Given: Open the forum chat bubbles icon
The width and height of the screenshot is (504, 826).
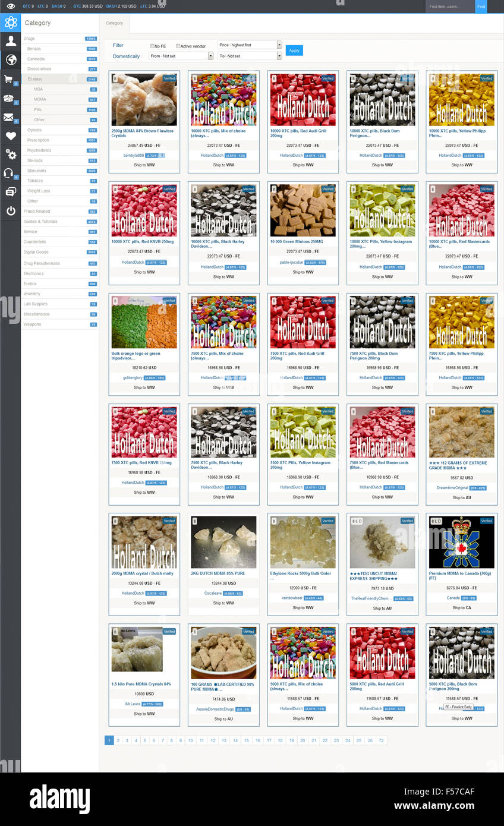Looking at the screenshot, I should click(10, 192).
